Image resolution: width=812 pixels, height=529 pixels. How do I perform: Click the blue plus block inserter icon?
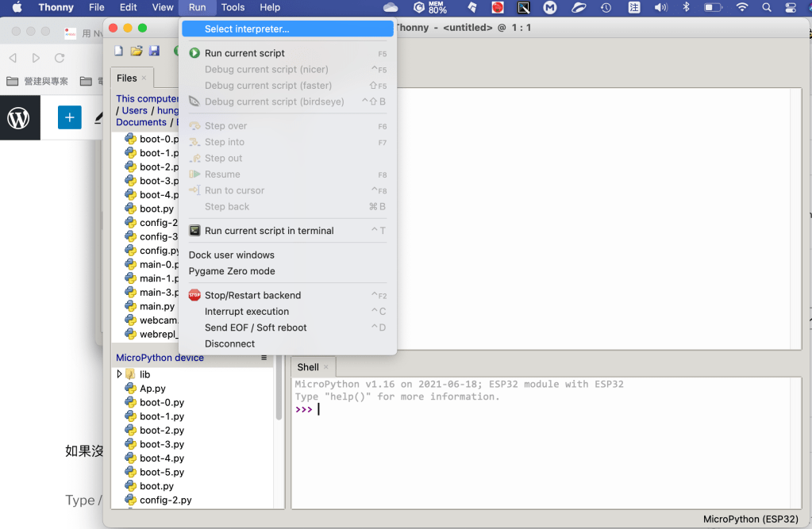coord(69,117)
